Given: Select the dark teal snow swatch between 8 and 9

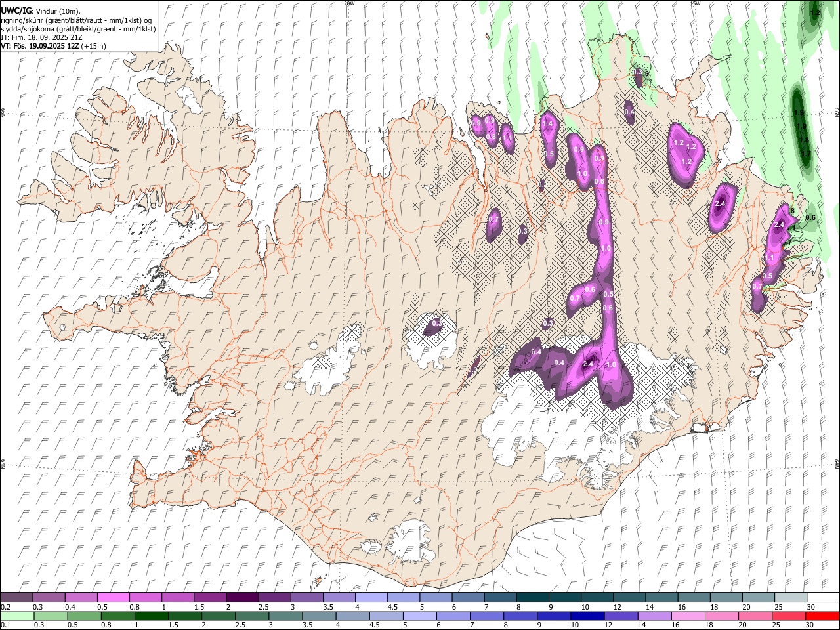Looking at the screenshot, I should click(x=533, y=598).
